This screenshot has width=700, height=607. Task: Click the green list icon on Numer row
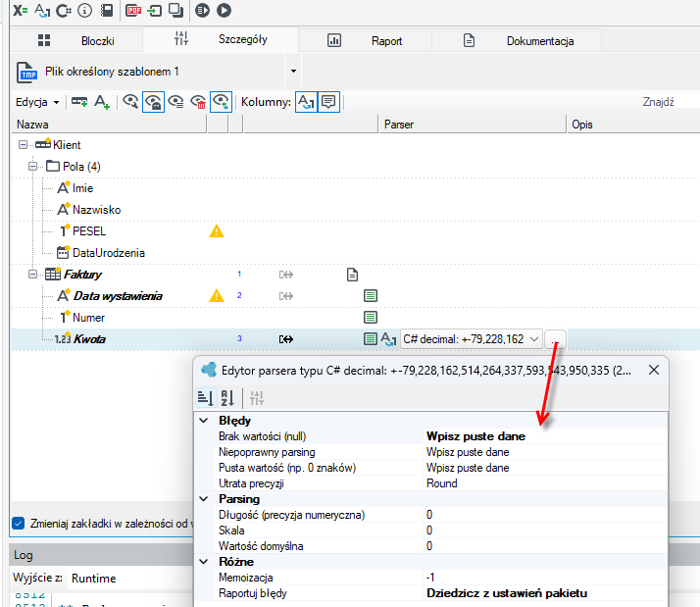[x=370, y=318]
